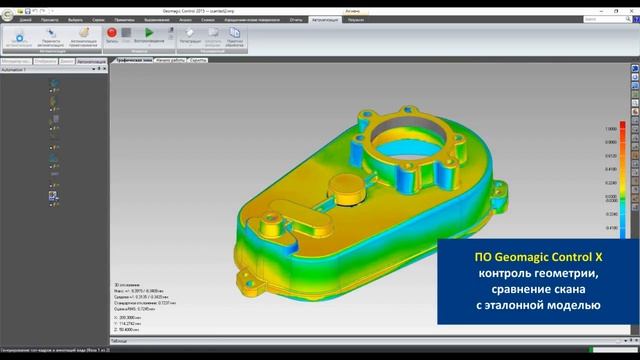
Task: Select the last blue-white step icon in Automation list
Action: click(53, 196)
